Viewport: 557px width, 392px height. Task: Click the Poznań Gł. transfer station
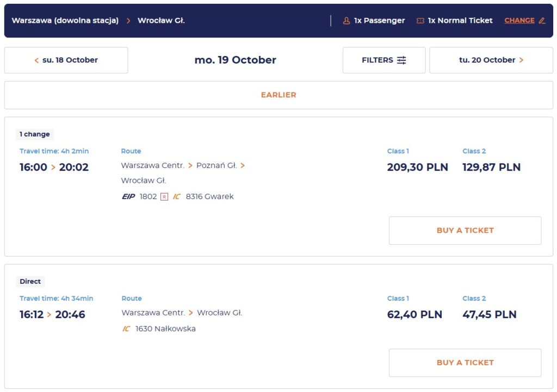tap(216, 165)
